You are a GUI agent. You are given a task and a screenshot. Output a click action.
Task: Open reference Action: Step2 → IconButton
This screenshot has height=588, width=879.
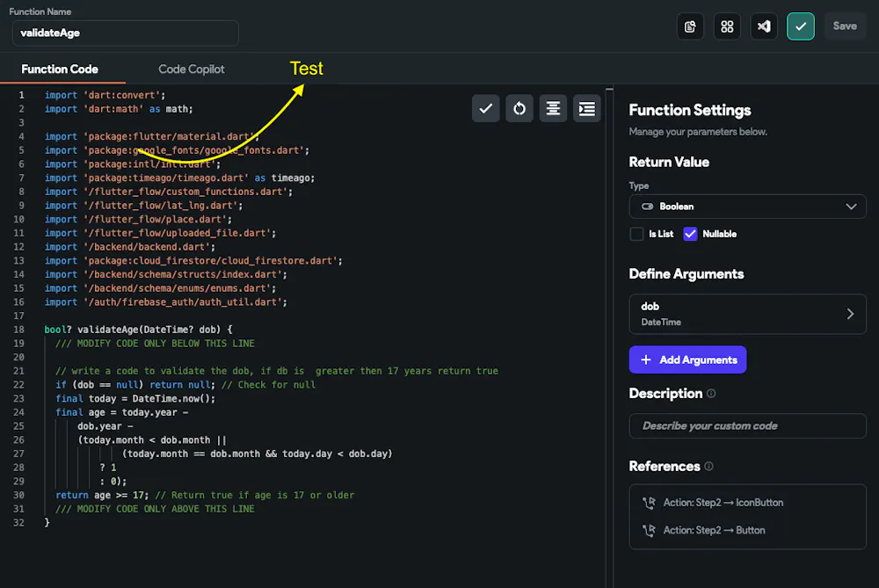click(723, 503)
